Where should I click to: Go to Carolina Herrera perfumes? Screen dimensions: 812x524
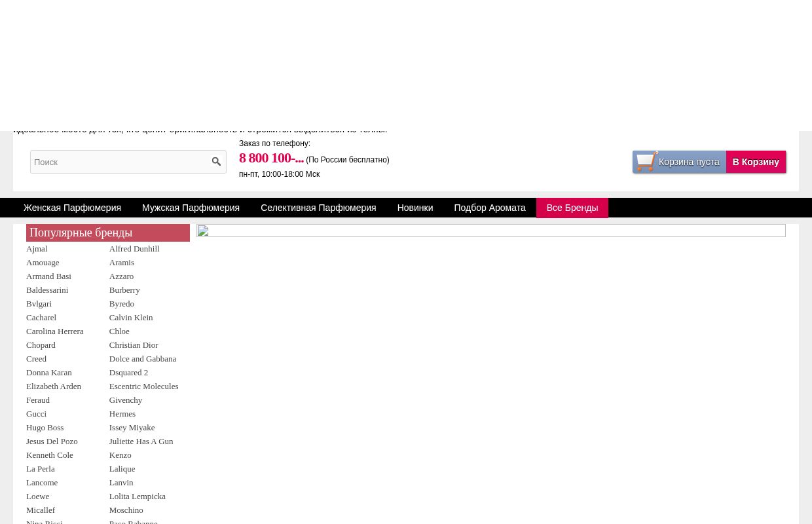(x=54, y=331)
